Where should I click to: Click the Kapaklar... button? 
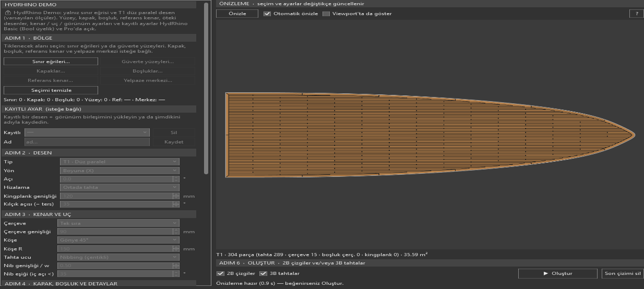tap(51, 71)
